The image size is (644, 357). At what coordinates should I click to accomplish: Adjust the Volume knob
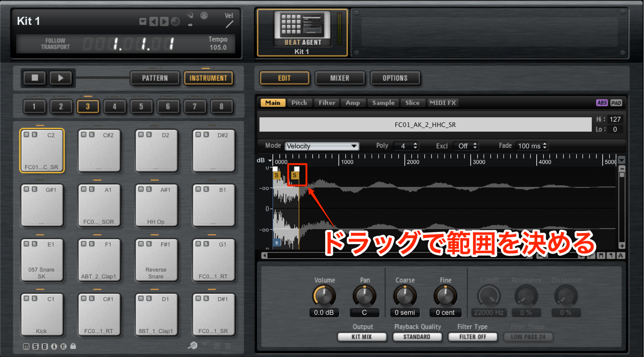click(x=324, y=296)
